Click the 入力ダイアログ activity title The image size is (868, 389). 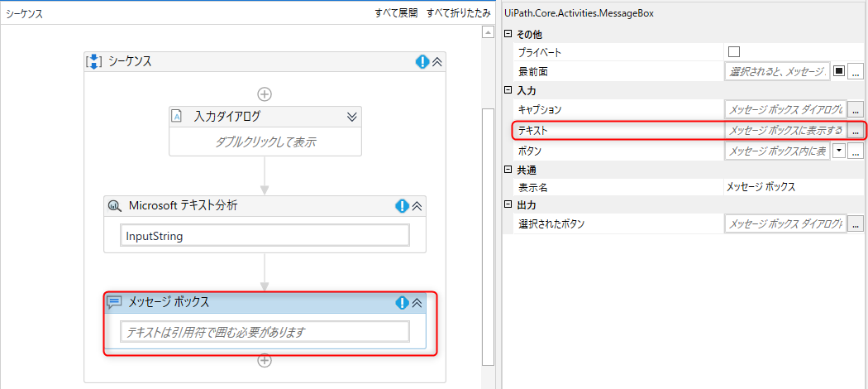tap(227, 117)
